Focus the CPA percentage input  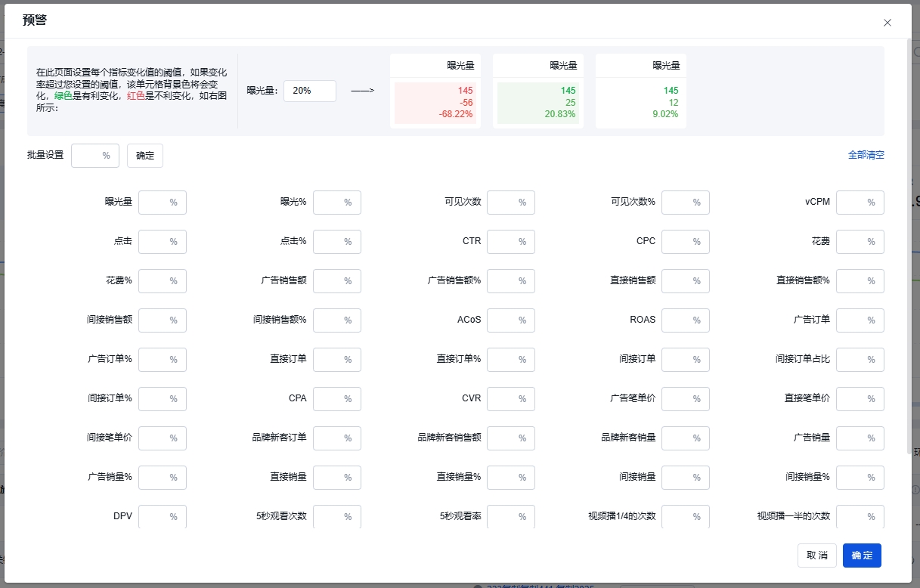pos(330,399)
